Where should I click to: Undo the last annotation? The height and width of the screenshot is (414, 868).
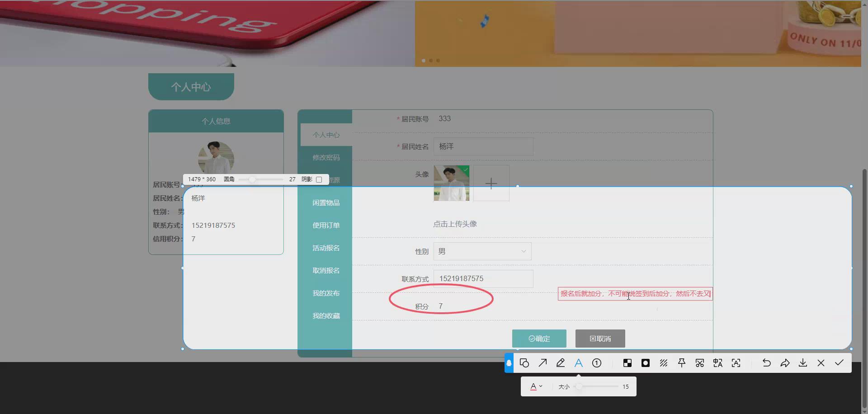point(767,363)
